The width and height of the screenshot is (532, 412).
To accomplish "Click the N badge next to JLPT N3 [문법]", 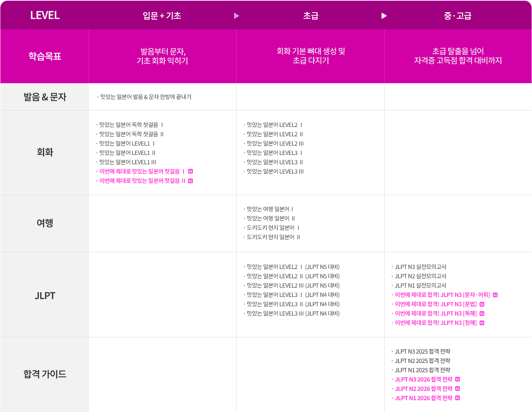I will (x=482, y=304).
